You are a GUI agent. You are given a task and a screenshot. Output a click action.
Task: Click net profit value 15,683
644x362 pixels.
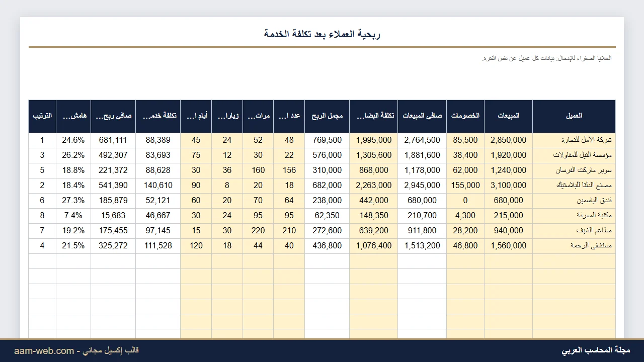tap(113, 216)
